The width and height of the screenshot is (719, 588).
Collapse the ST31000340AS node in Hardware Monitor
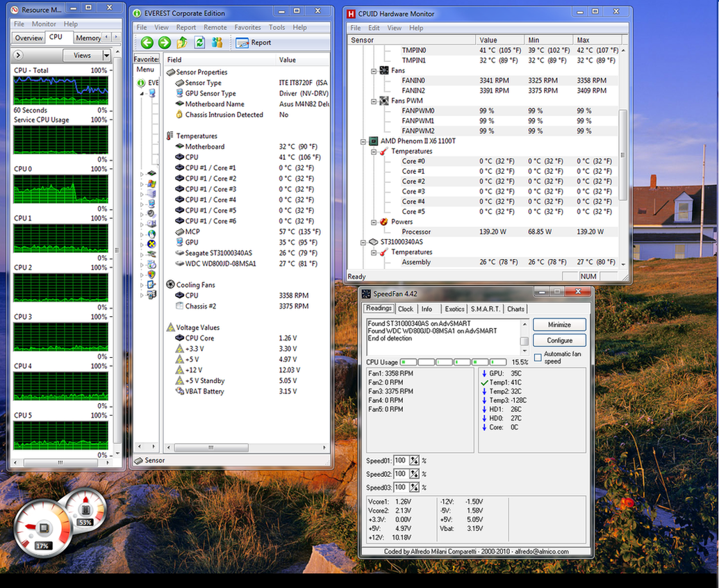363,242
